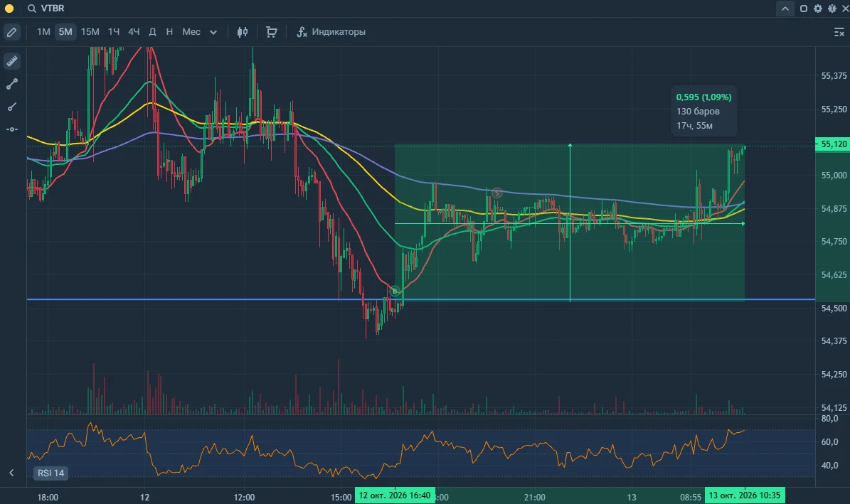Open the candlestick chart type selector
The width and height of the screenshot is (850, 504).
point(243,32)
